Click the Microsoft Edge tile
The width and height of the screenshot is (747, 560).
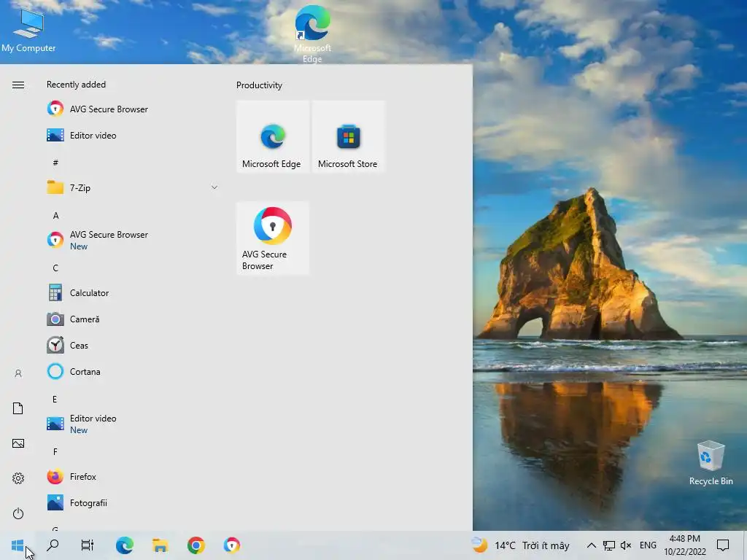tap(273, 136)
